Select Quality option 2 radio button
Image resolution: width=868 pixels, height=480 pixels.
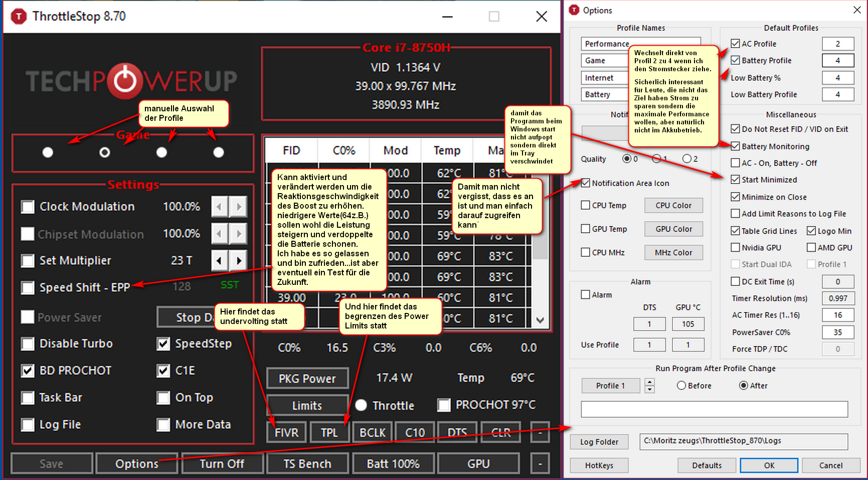pos(687,158)
